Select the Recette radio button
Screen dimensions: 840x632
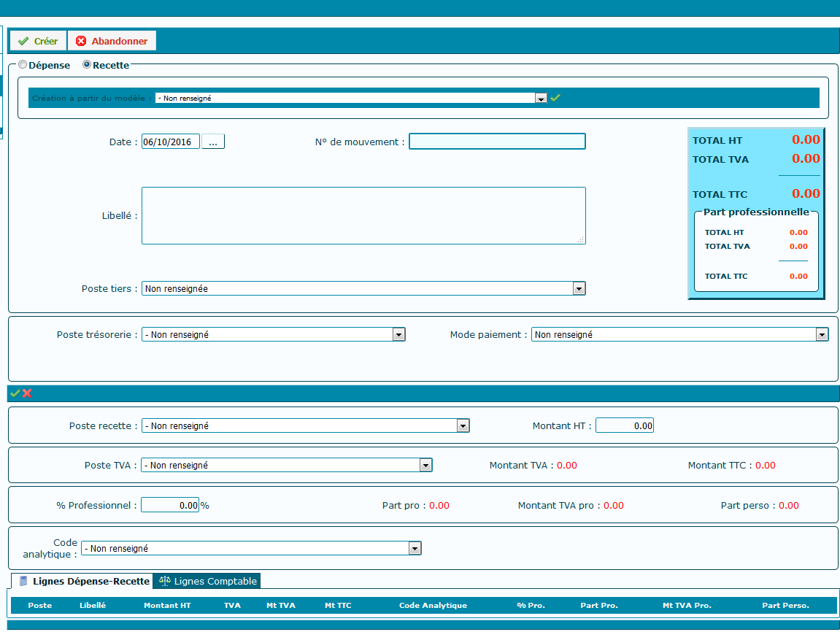point(87,65)
